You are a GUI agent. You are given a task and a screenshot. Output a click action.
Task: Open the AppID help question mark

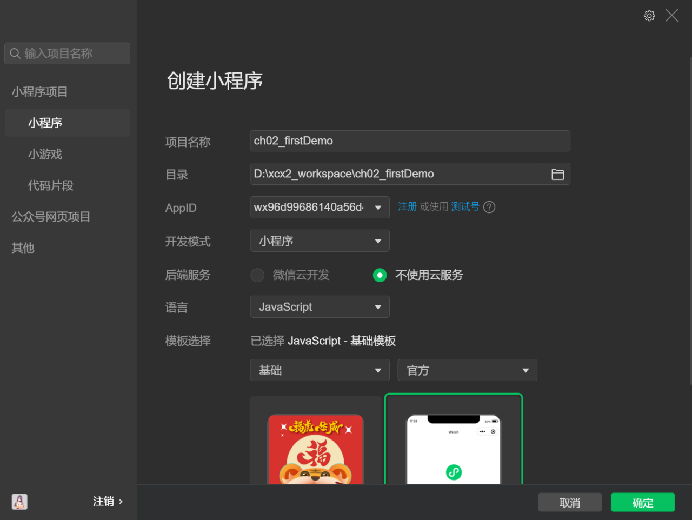click(x=489, y=207)
